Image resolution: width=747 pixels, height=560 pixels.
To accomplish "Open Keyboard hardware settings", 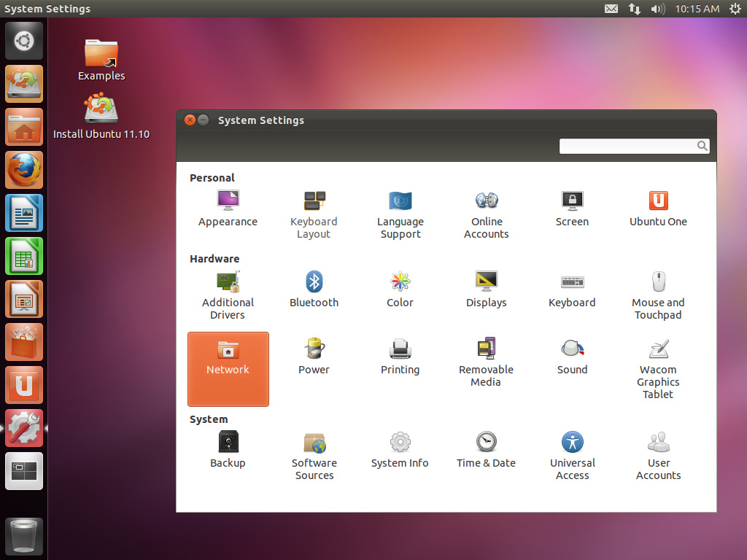I will pos(572,289).
